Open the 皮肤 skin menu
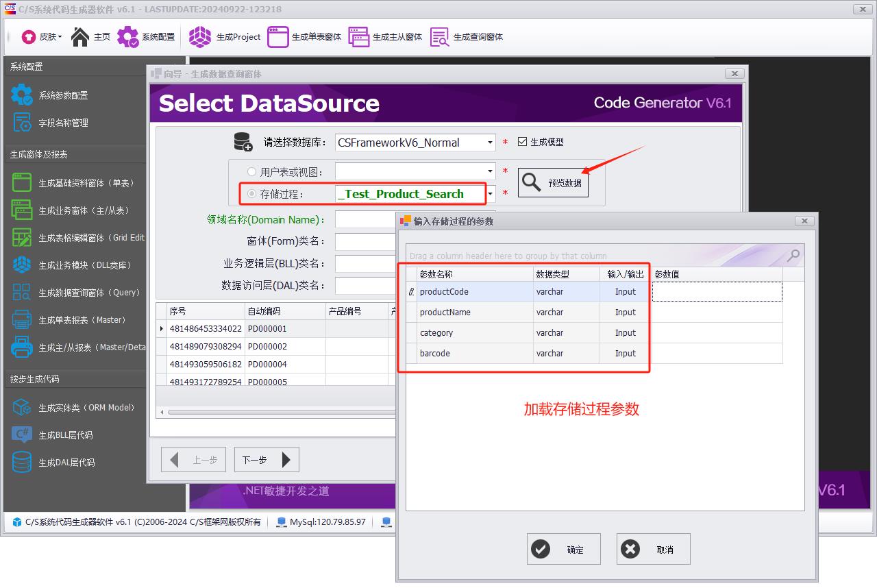This screenshot has width=877, height=588. (41, 37)
